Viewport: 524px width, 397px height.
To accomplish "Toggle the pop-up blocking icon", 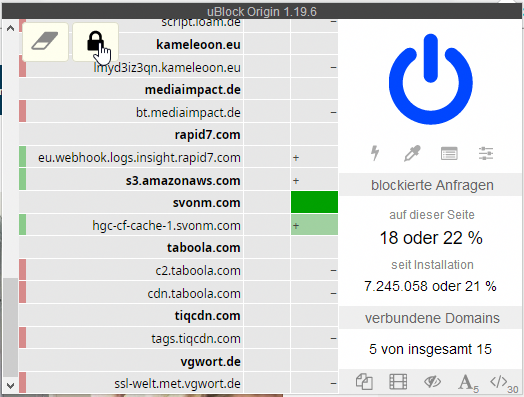I will pos(364,382).
